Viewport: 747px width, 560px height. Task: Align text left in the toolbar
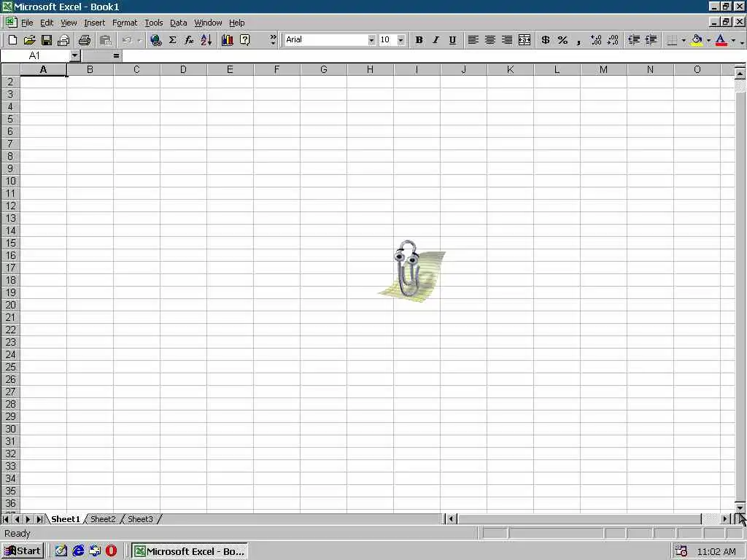473,40
